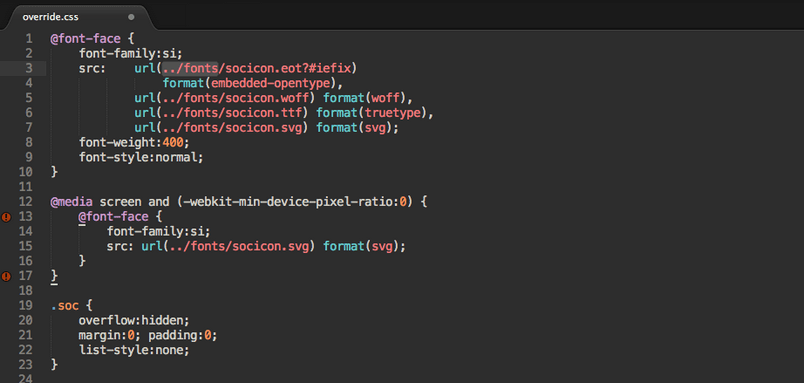Click '@media' keyword on line 12

coord(71,202)
